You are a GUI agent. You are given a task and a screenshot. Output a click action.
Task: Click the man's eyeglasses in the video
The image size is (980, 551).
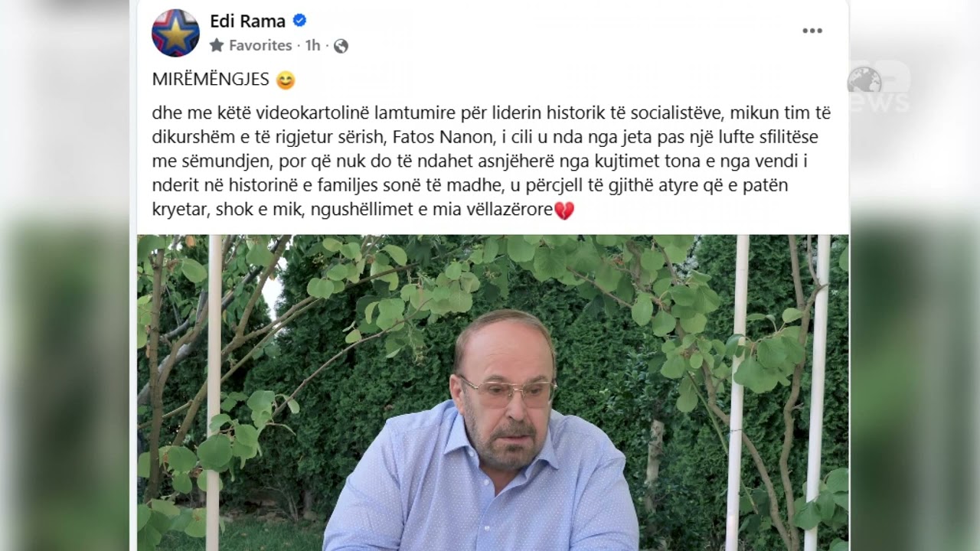(x=507, y=392)
